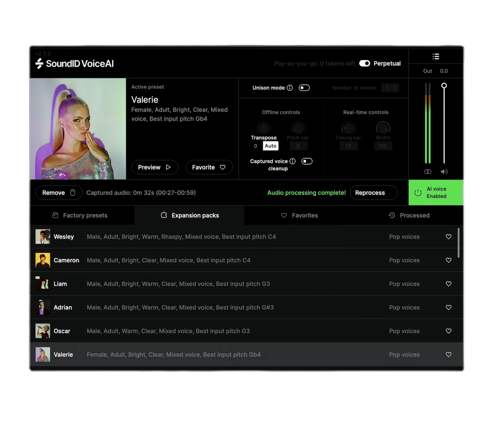Click Preview to audition Valerie
This screenshot has height=440, width=504.
click(155, 167)
